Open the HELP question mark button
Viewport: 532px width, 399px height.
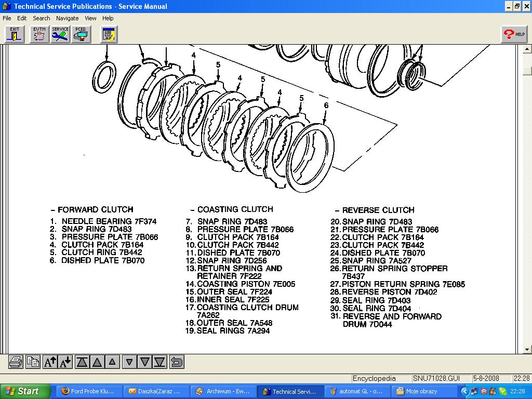pyautogui.click(x=514, y=34)
